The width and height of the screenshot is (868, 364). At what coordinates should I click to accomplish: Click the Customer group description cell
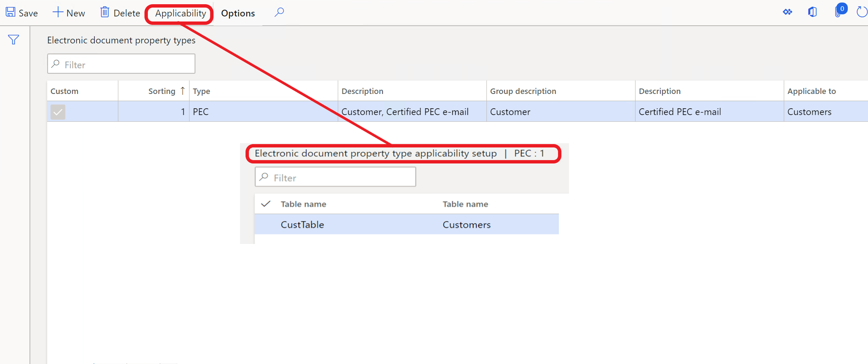pos(561,112)
